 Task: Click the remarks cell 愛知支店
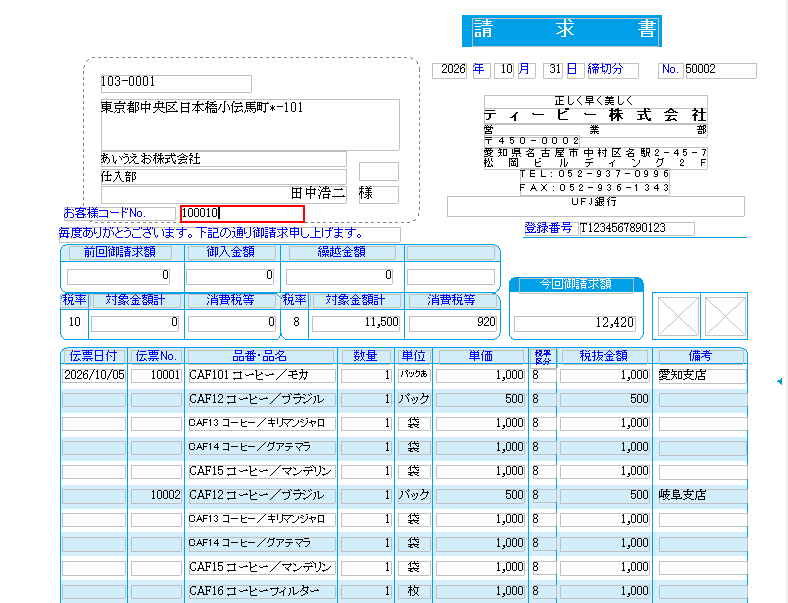point(702,375)
